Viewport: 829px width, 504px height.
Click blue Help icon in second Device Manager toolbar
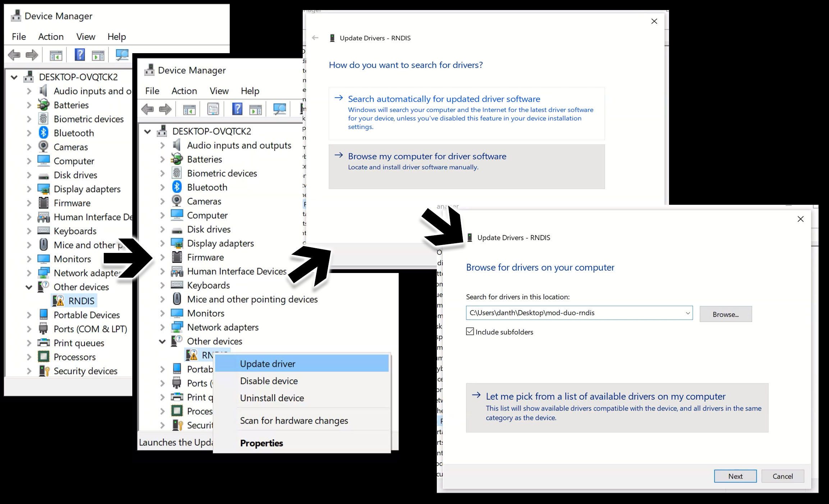click(x=237, y=109)
